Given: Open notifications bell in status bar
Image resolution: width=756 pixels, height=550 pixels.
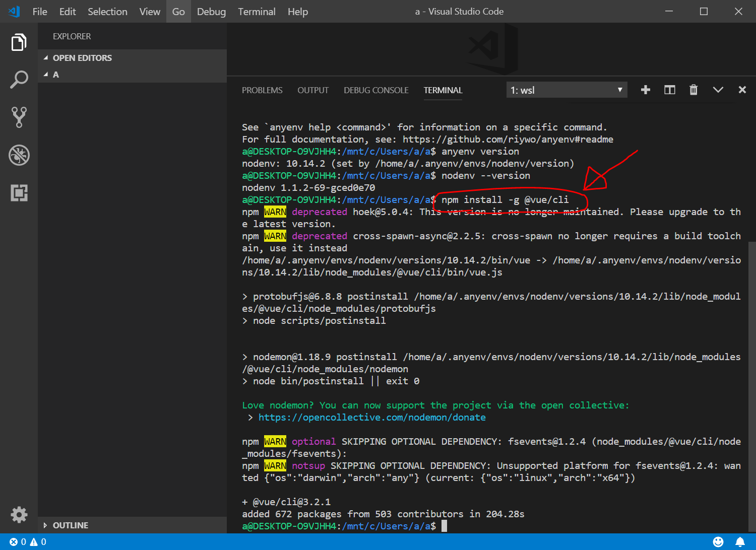Looking at the screenshot, I should click(x=740, y=542).
